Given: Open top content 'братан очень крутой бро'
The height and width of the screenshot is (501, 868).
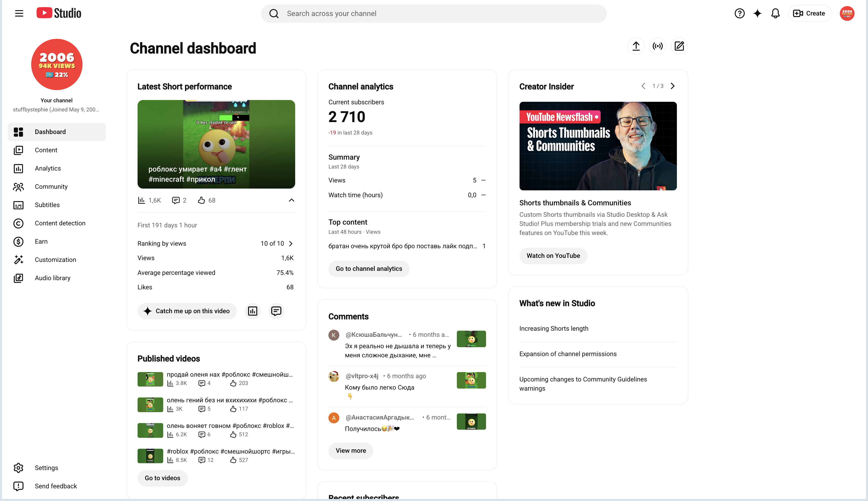Looking at the screenshot, I should coord(403,246).
